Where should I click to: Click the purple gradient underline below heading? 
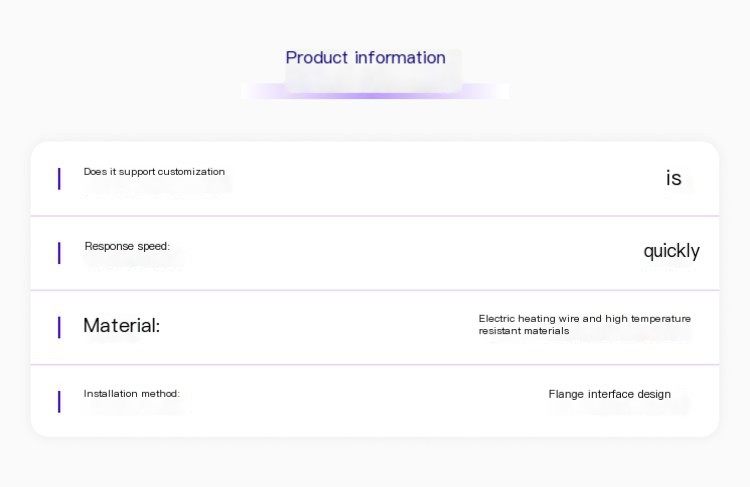(375, 93)
